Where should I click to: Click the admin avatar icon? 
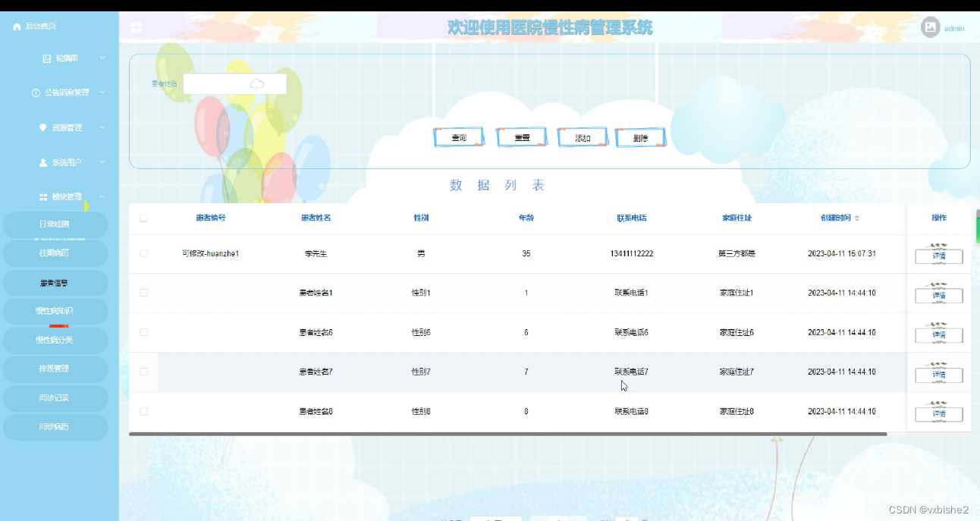pyautogui.click(x=929, y=27)
